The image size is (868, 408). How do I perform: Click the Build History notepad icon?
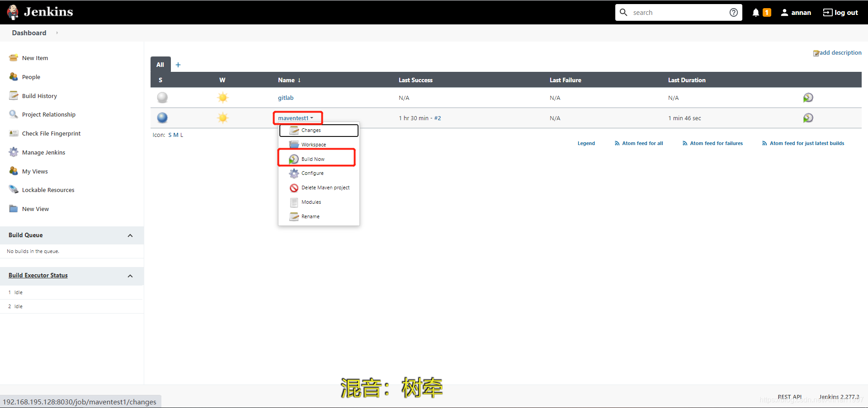point(14,96)
